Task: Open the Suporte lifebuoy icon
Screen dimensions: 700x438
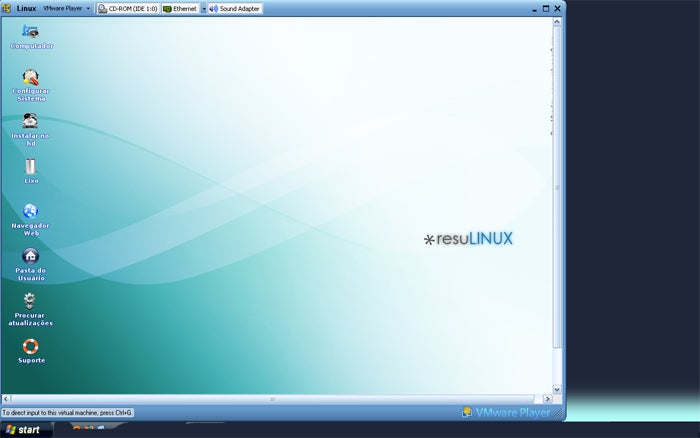Action: 30,346
